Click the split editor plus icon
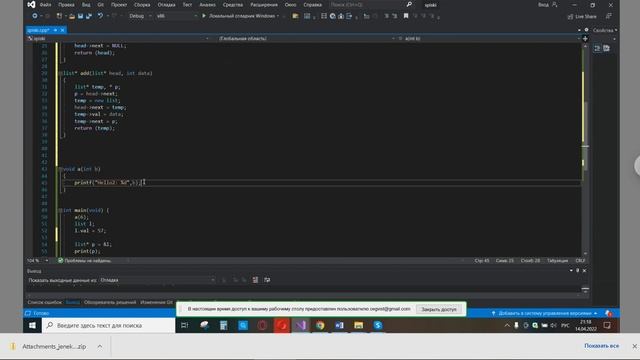The image size is (640, 360). pos(585,38)
